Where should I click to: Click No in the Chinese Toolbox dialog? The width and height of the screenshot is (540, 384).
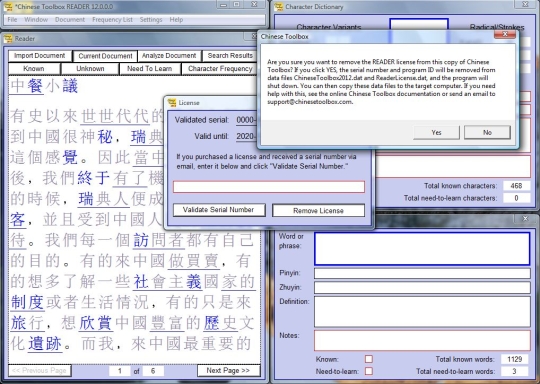[487, 133]
